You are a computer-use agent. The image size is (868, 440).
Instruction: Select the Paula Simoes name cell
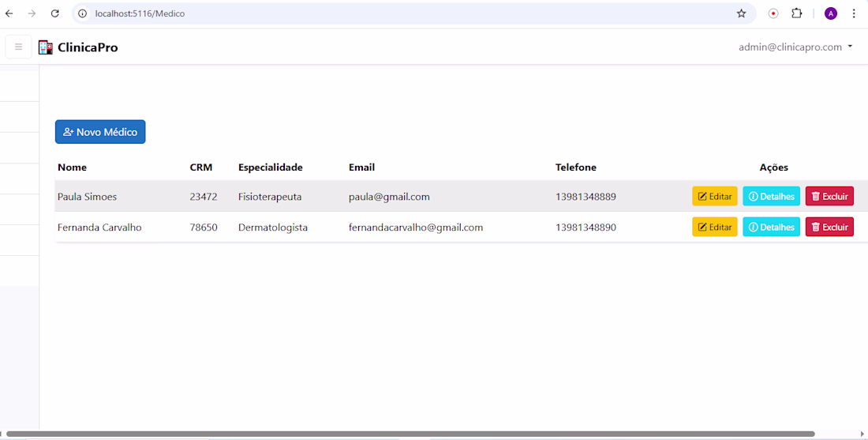(87, 197)
